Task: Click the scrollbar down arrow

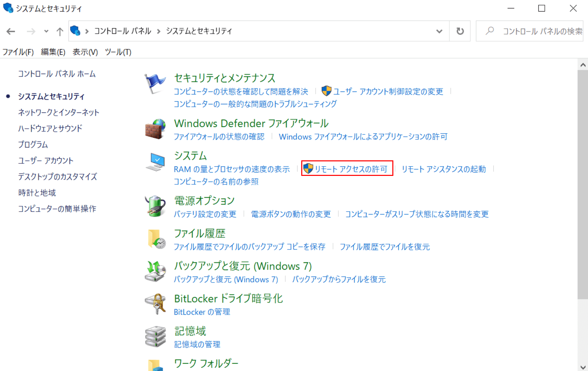Action: (x=583, y=367)
